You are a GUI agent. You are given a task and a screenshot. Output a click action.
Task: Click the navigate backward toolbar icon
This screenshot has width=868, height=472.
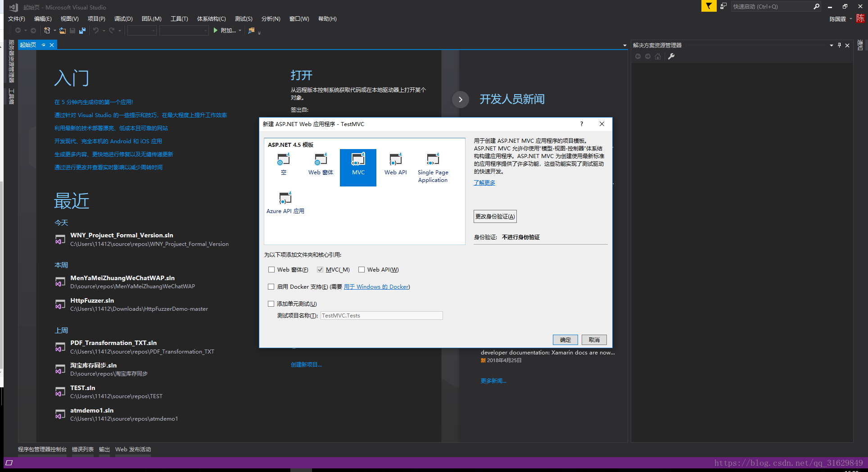[x=18, y=31]
